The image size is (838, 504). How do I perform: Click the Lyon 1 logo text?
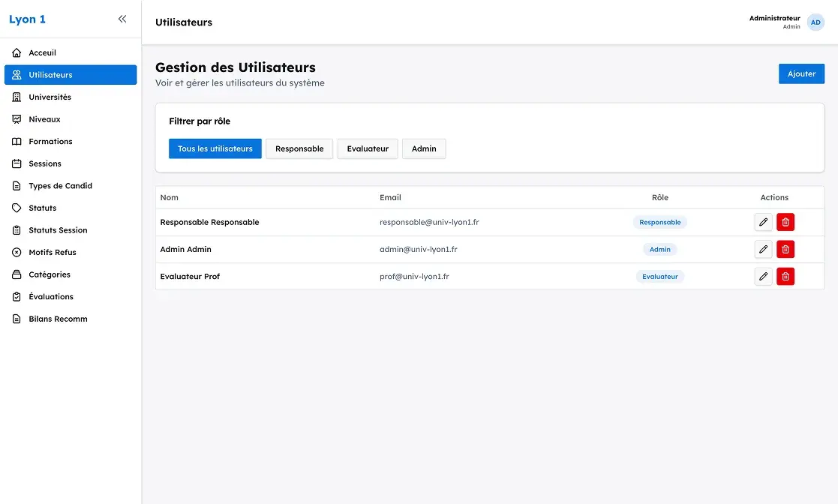tap(27, 19)
